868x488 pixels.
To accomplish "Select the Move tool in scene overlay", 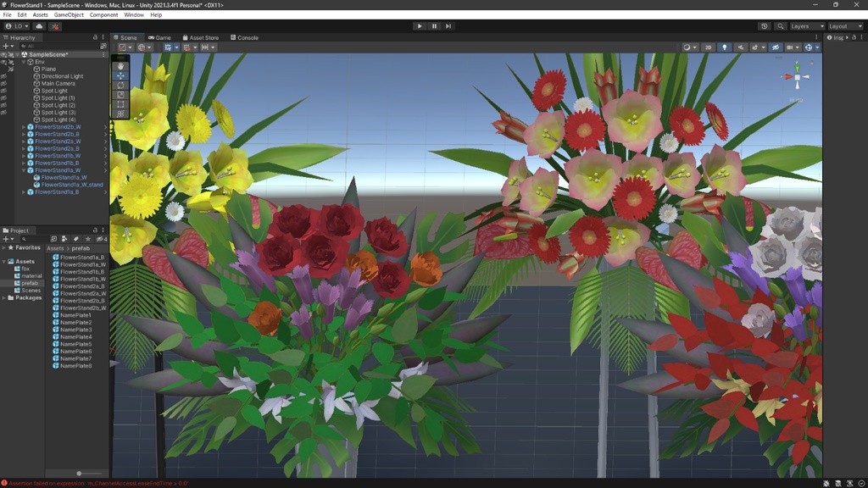I will (x=120, y=75).
